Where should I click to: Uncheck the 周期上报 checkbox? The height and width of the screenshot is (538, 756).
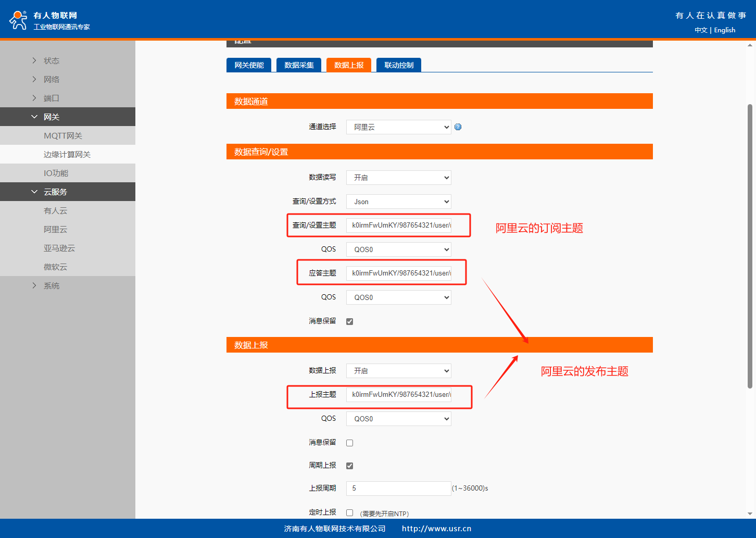(x=350, y=466)
